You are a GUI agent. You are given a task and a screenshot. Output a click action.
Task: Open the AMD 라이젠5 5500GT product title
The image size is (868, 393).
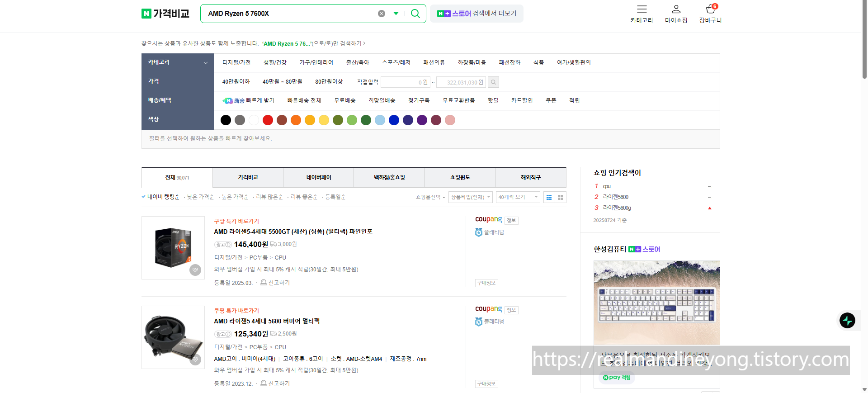(x=293, y=232)
